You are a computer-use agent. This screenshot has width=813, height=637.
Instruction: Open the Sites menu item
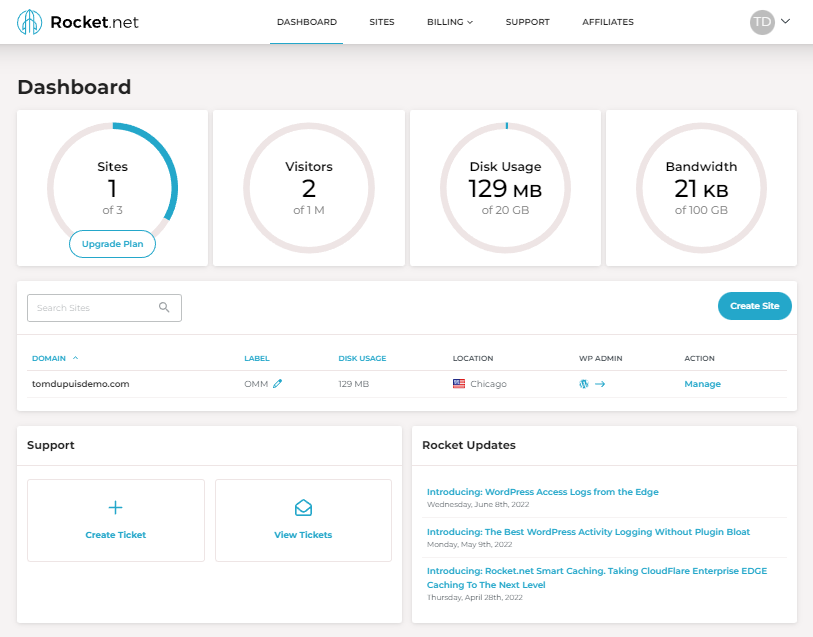(382, 21)
